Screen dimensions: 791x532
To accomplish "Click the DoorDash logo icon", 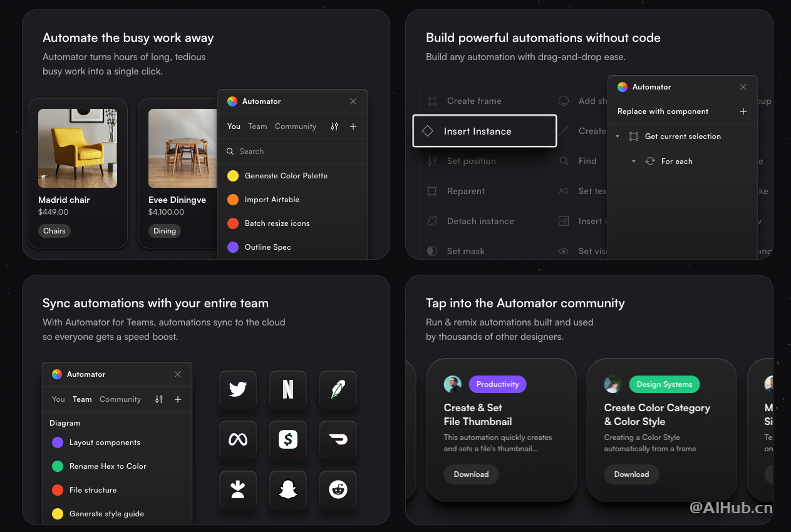I will 338,439.
